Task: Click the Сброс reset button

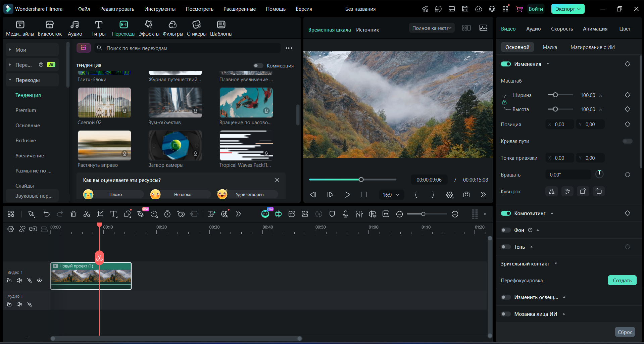Action: click(x=625, y=332)
